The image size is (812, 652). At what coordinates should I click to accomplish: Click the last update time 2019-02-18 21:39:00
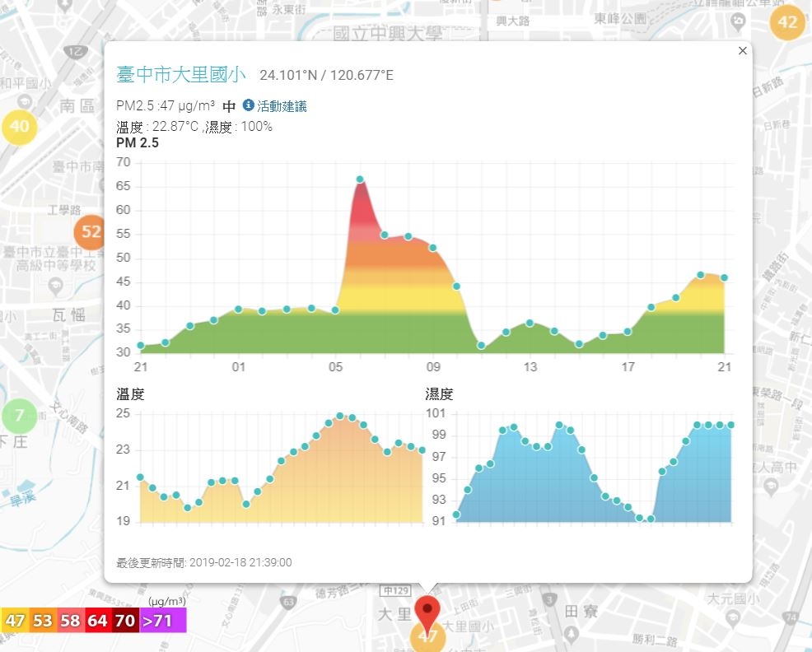pyautogui.click(x=240, y=562)
